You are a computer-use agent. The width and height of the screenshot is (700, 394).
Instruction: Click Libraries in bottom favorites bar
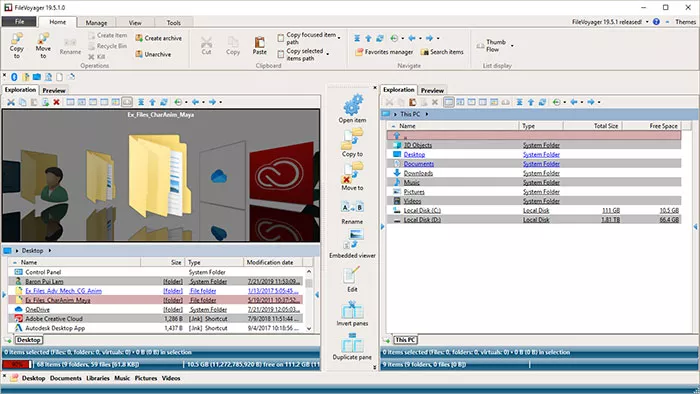click(x=98, y=378)
